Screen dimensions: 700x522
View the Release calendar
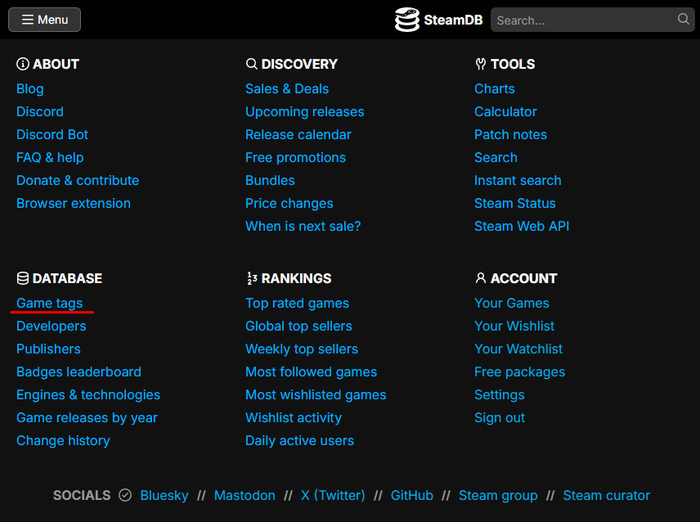(298, 135)
